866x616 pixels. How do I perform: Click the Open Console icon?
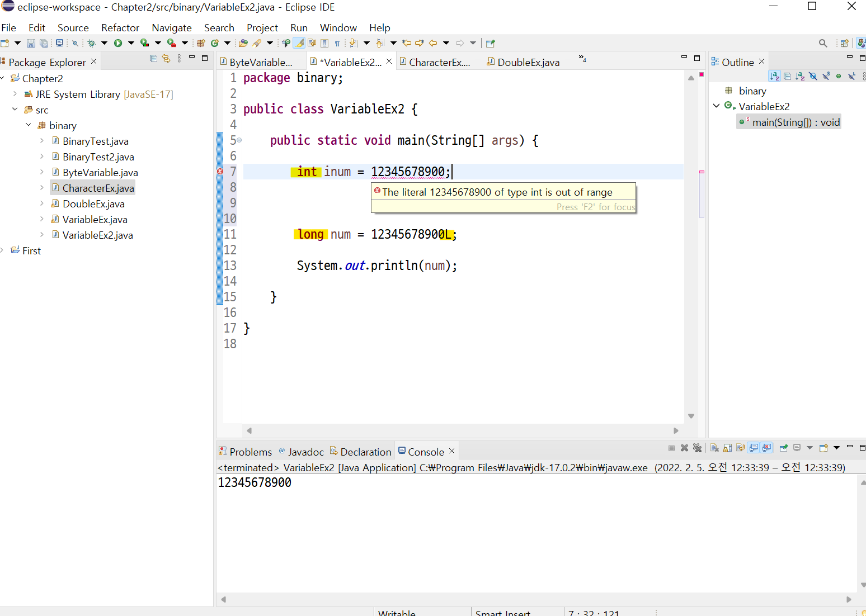[x=823, y=448]
